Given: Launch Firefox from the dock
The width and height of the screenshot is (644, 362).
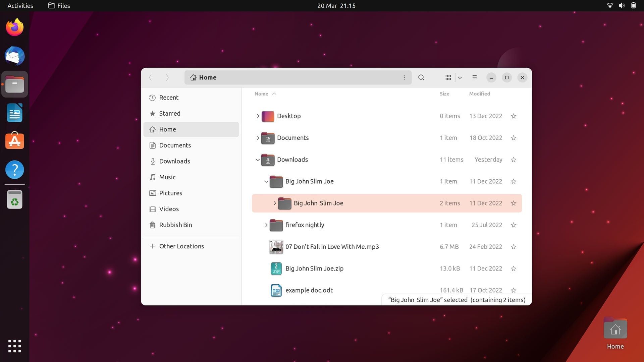Looking at the screenshot, I should 14,27.
